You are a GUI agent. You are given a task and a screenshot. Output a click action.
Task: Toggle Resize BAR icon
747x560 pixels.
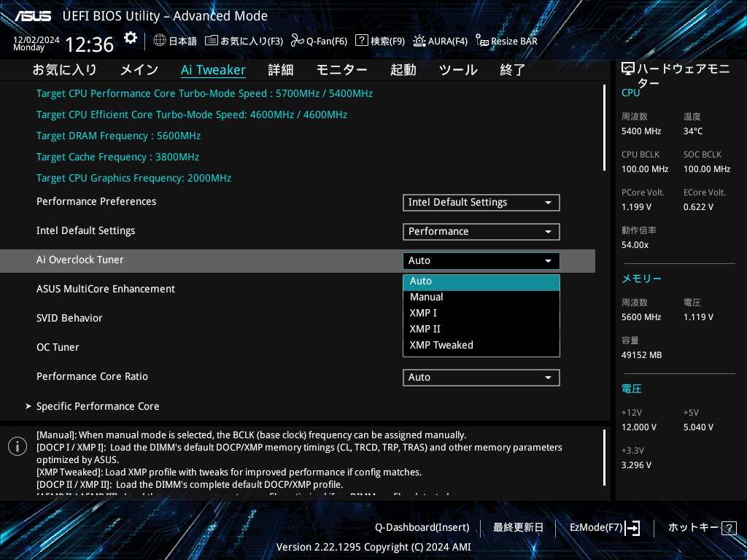click(x=482, y=41)
